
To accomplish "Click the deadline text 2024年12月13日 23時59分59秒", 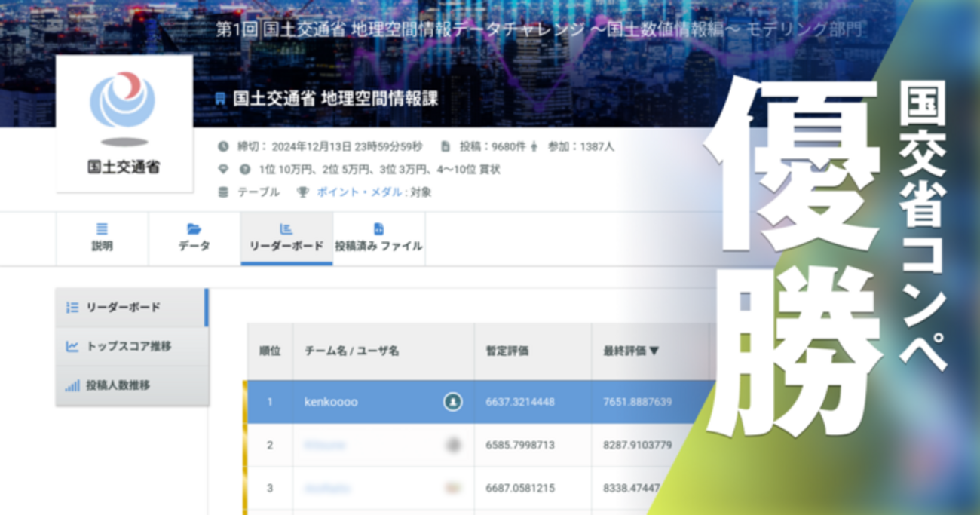I will (347, 146).
